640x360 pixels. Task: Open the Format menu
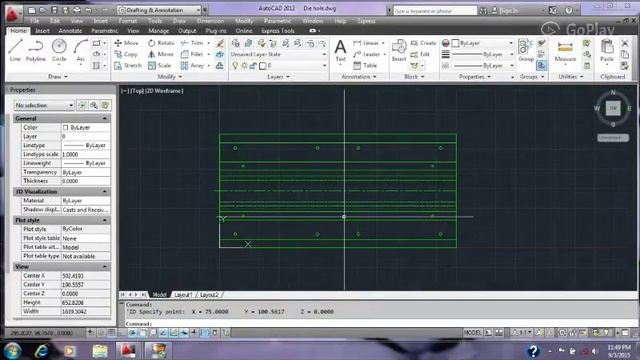click(x=127, y=21)
